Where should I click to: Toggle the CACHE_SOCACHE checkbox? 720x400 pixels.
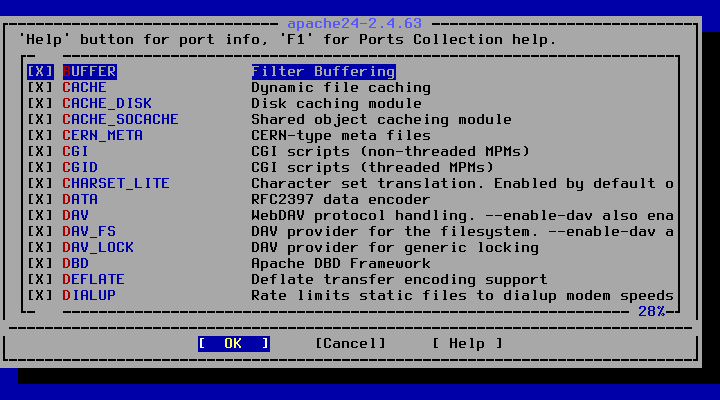[x=40, y=120]
